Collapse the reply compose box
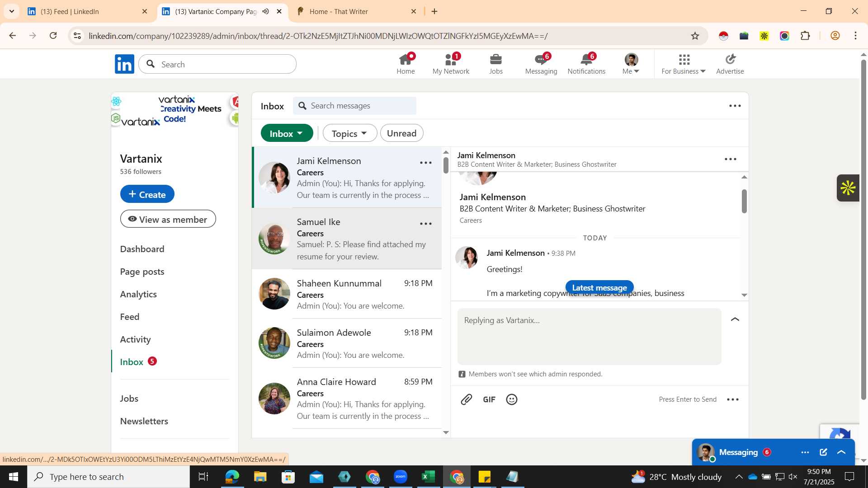This screenshot has height=488, width=868. point(735,319)
